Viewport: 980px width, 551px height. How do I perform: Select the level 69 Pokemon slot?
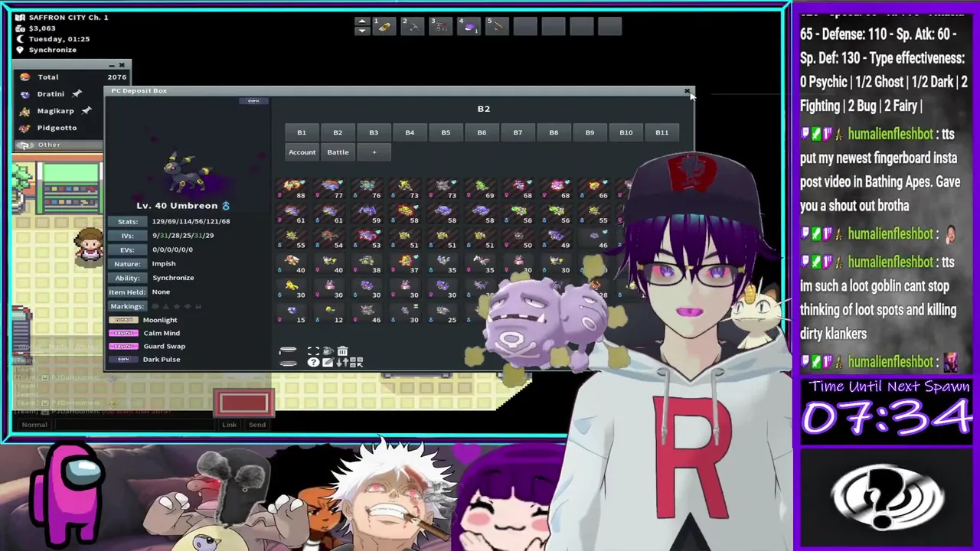tap(482, 190)
